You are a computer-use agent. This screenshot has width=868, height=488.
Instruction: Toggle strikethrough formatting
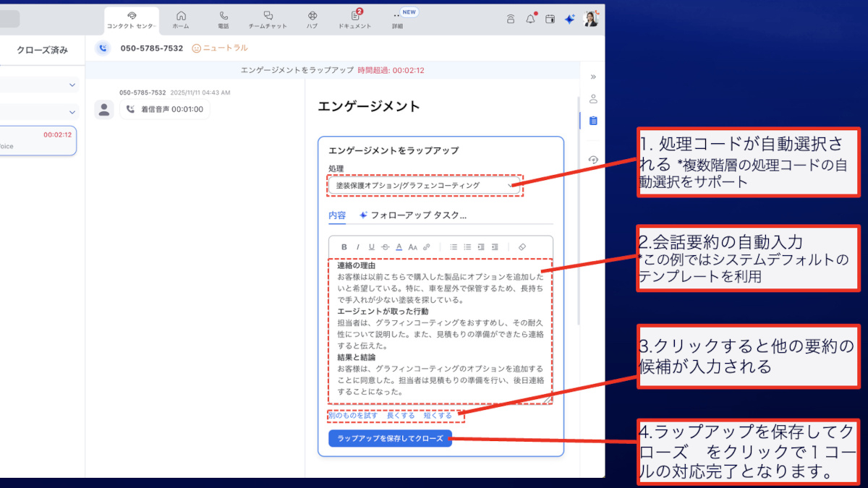tap(385, 247)
